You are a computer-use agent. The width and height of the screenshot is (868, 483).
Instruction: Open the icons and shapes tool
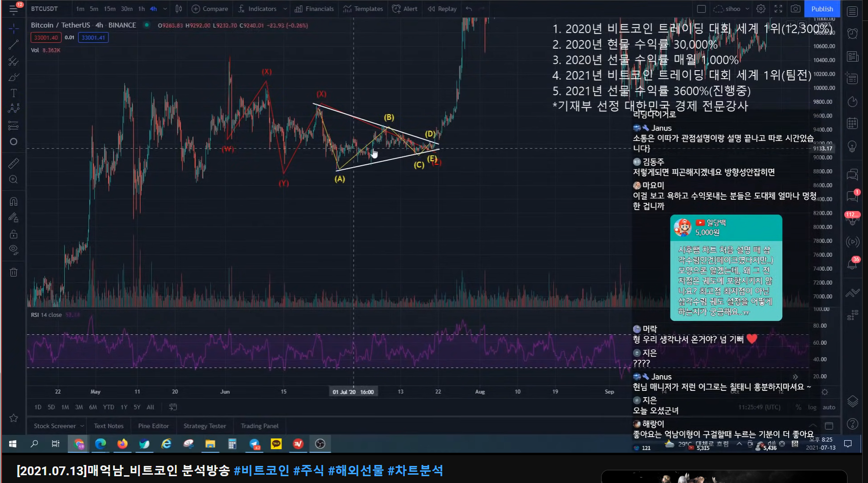(x=14, y=141)
